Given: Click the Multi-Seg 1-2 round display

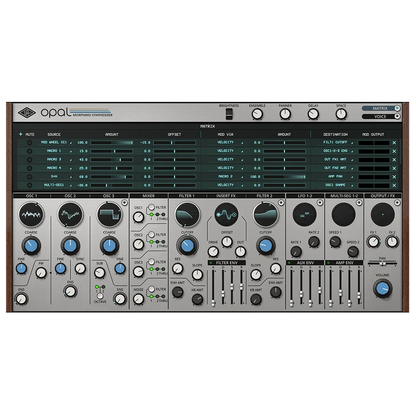Looking at the screenshot, I should [x=344, y=215].
